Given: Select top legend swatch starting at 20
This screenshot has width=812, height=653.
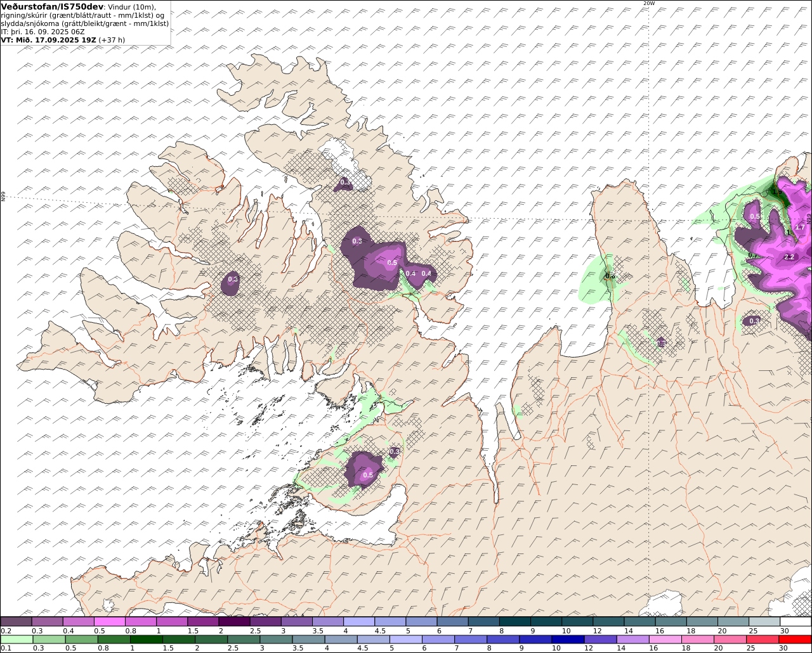Looking at the screenshot, I should coord(733,621).
